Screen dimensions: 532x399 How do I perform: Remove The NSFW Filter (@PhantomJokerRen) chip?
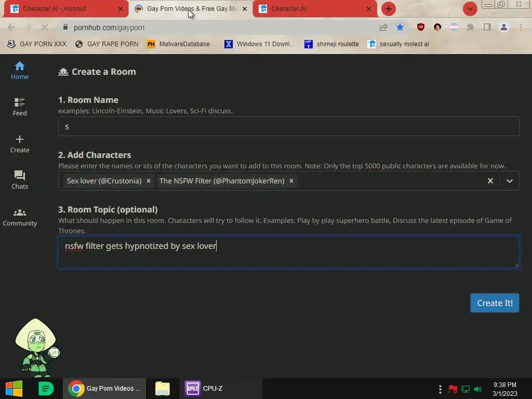tap(291, 181)
